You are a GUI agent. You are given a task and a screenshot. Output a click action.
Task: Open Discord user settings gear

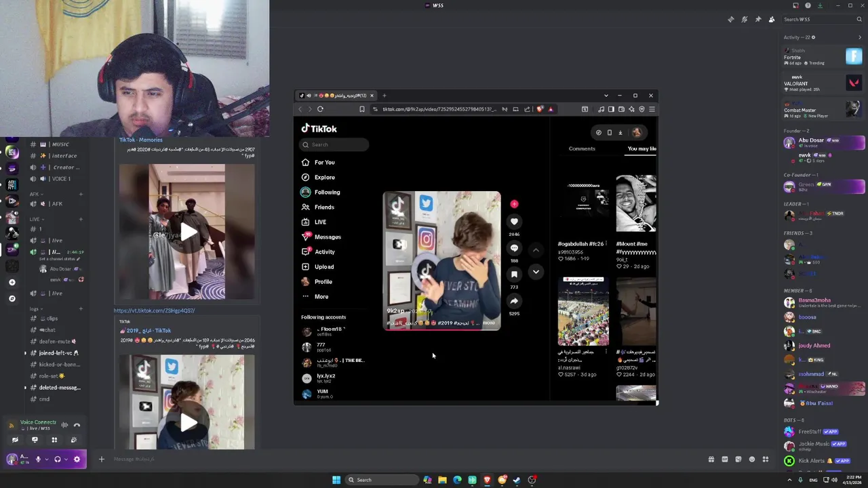(x=77, y=460)
